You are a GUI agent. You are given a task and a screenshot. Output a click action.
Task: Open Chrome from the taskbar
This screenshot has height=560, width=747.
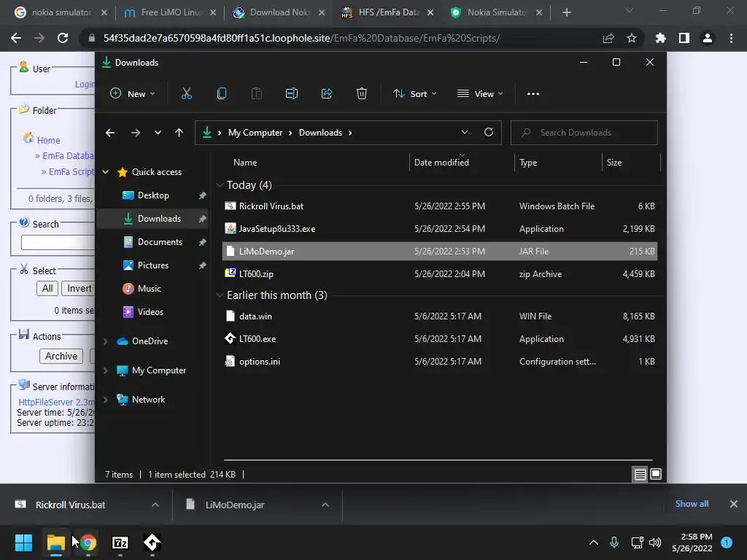coord(88,542)
